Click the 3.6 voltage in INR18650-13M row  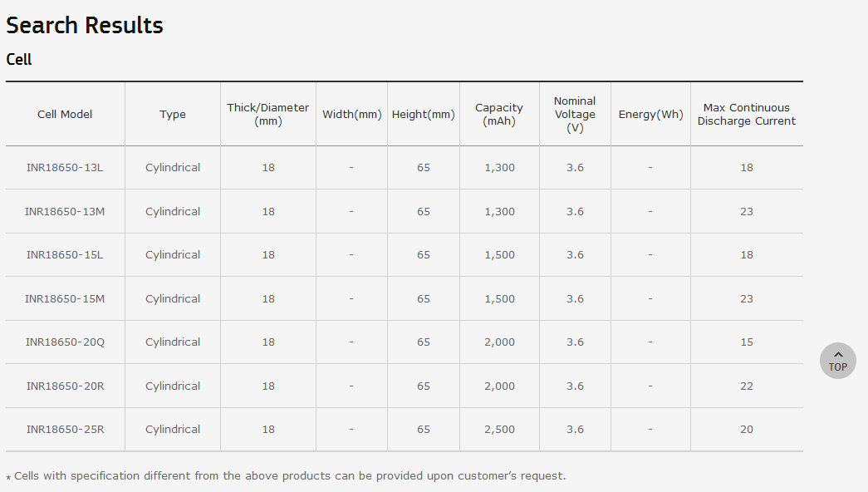[x=575, y=211]
